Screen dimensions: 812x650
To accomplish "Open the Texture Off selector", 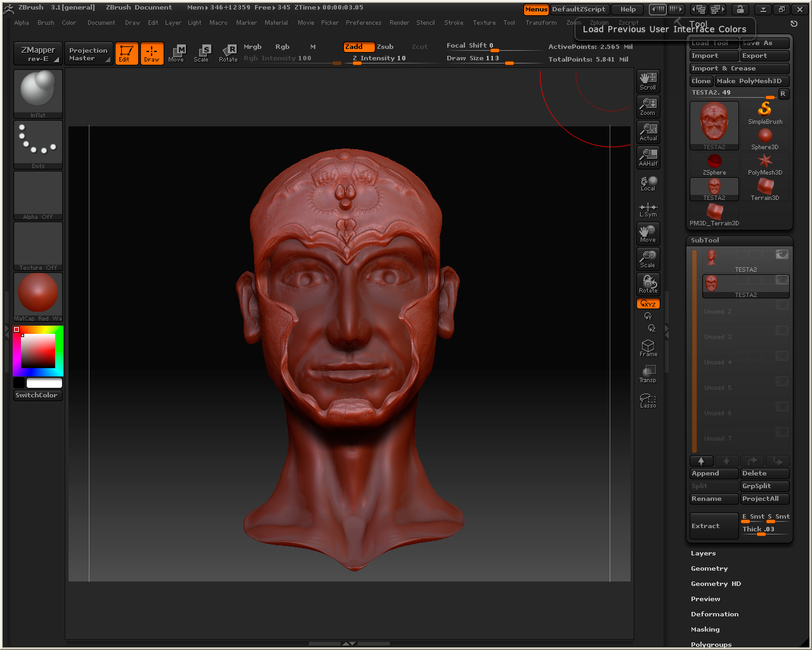I will (x=38, y=246).
